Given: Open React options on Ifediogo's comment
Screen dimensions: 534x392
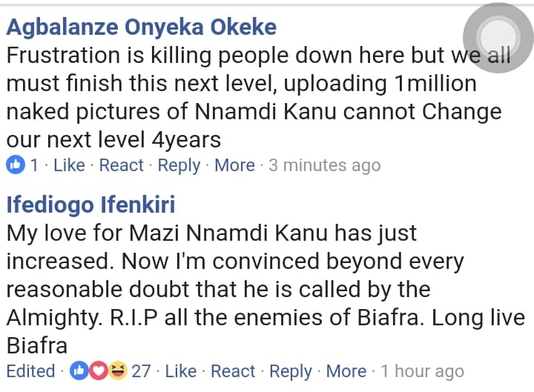Looking at the screenshot, I should (233, 371).
